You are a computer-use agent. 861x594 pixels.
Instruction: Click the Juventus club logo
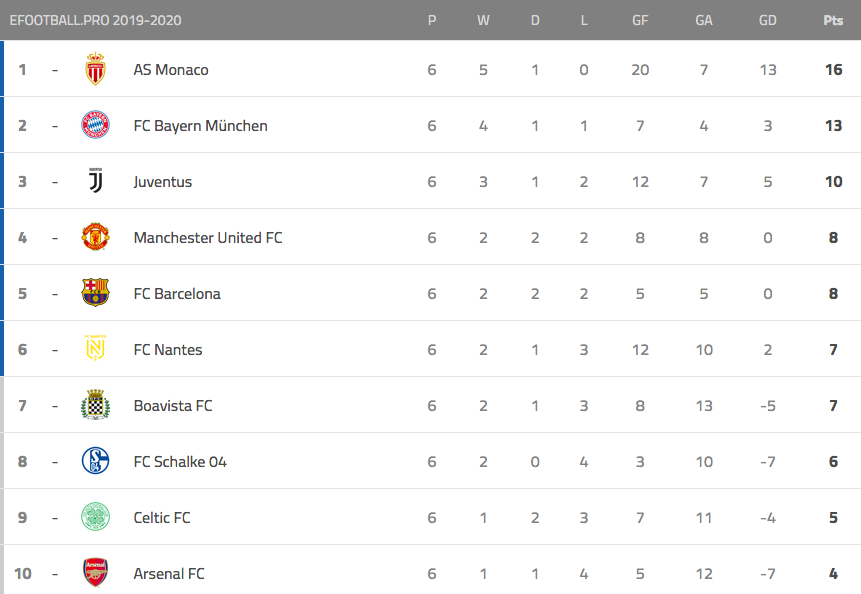[96, 181]
